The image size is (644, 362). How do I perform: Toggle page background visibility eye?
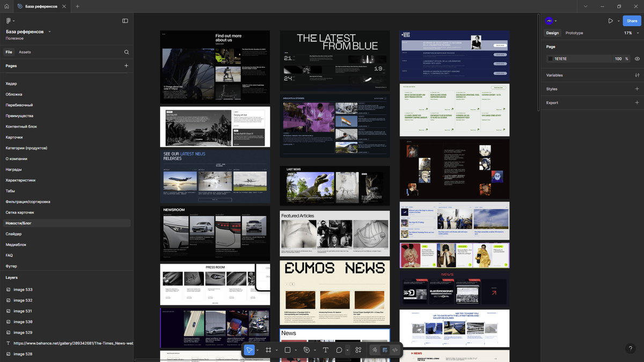[x=637, y=58]
